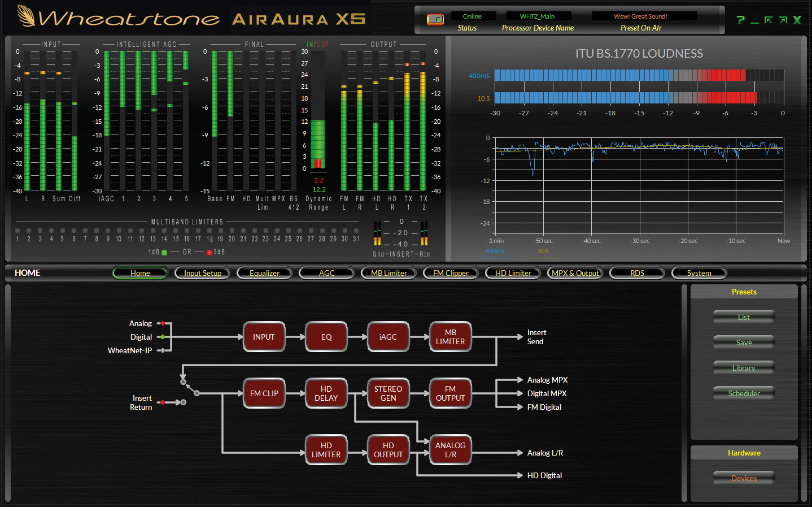The height and width of the screenshot is (507, 812).
Task: Click the 10 S loudness bar meter
Action: [639, 98]
